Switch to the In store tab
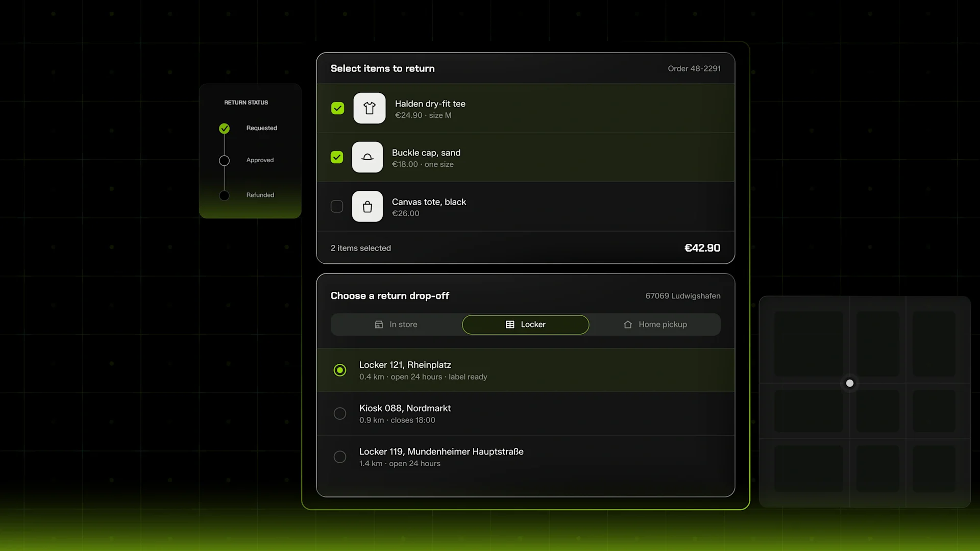Image resolution: width=980 pixels, height=551 pixels. 396,324
